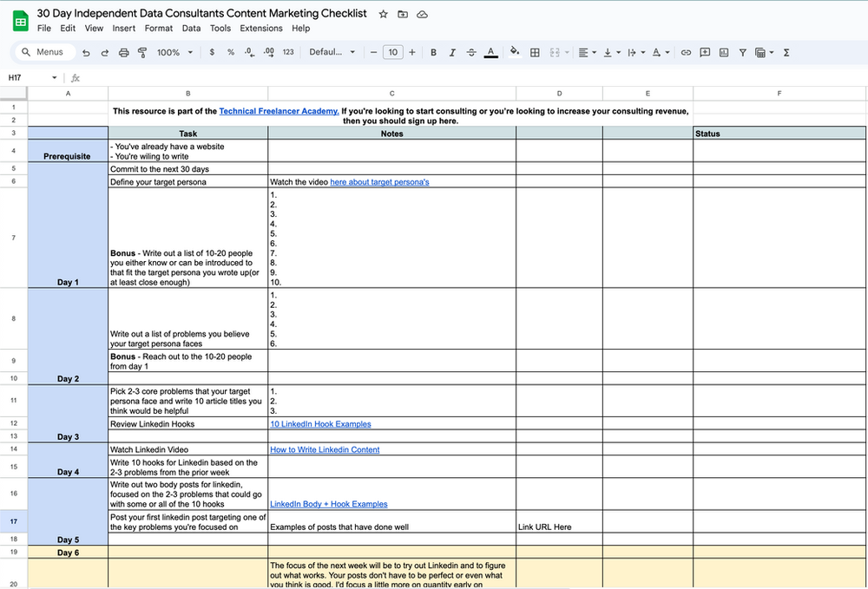Increase decimal places

(x=268, y=52)
